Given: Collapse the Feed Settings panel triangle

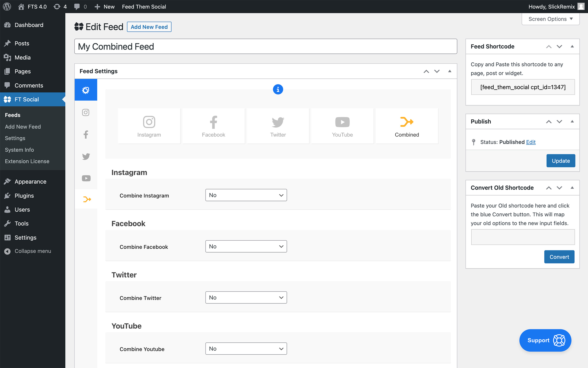Looking at the screenshot, I should pyautogui.click(x=450, y=71).
